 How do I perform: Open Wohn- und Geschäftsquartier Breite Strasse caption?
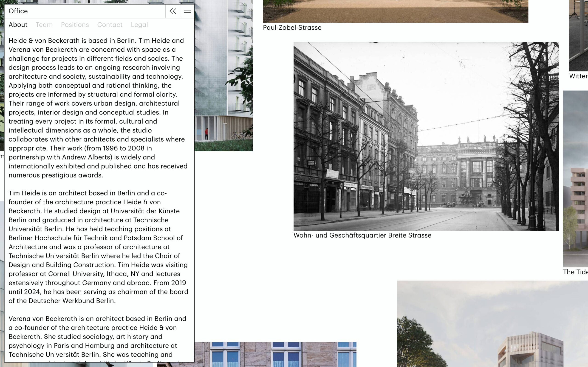point(362,235)
